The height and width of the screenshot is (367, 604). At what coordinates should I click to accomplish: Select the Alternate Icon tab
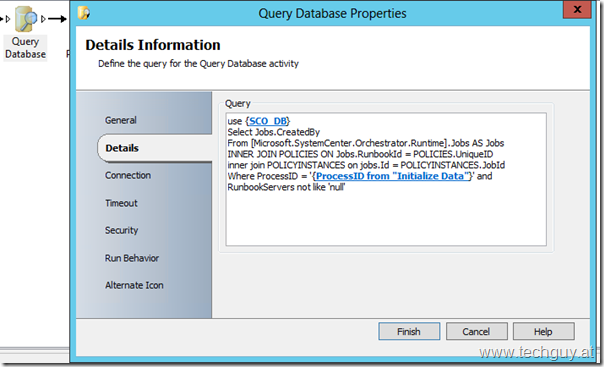134,285
